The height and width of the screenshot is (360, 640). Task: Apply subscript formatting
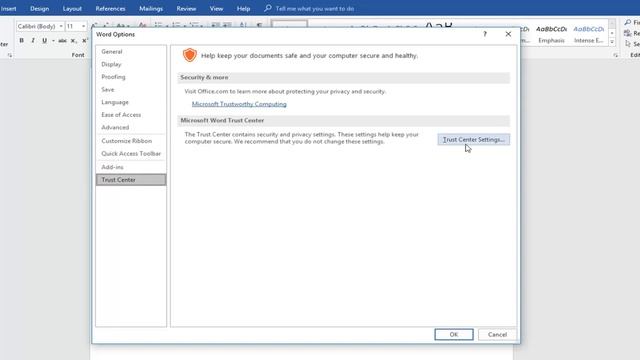(x=73, y=40)
